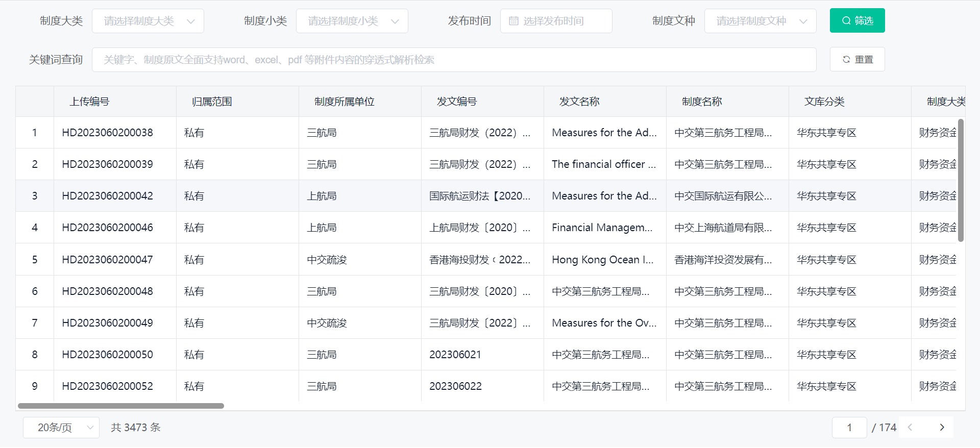Click Financial Management document name cell
The image size is (980, 448).
click(602, 228)
